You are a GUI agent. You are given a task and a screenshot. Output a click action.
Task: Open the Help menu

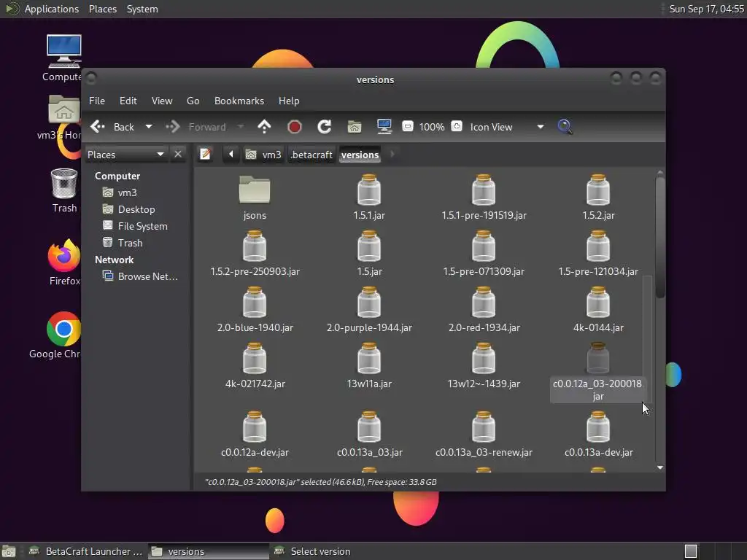[x=289, y=101]
